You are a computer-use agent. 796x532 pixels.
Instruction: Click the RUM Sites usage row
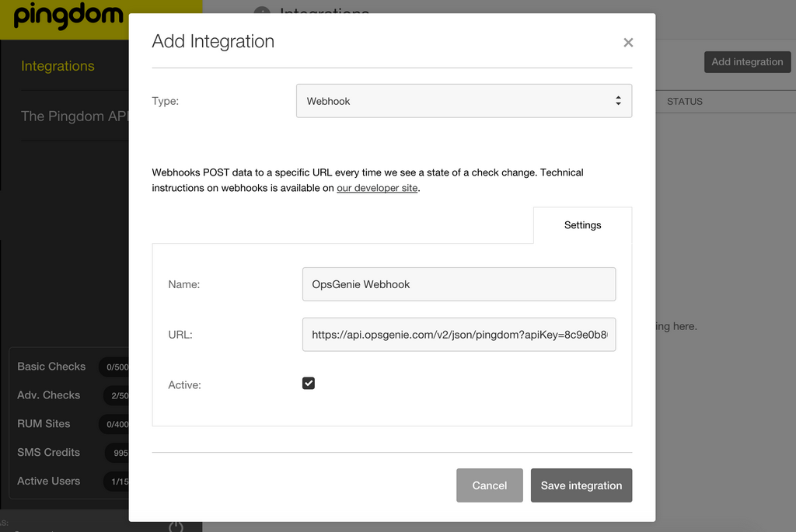click(72, 424)
